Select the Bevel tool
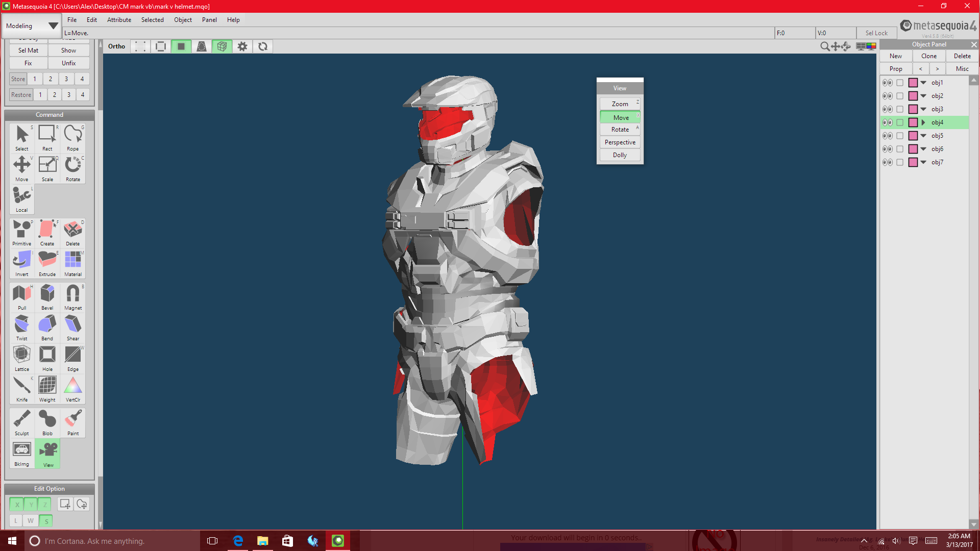This screenshot has height=551, width=980. click(x=47, y=297)
